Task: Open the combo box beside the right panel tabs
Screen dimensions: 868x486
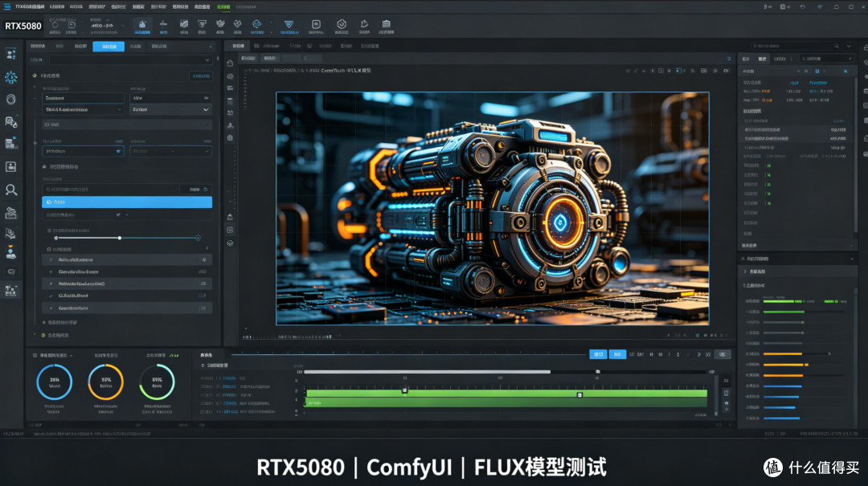Action: click(x=827, y=59)
